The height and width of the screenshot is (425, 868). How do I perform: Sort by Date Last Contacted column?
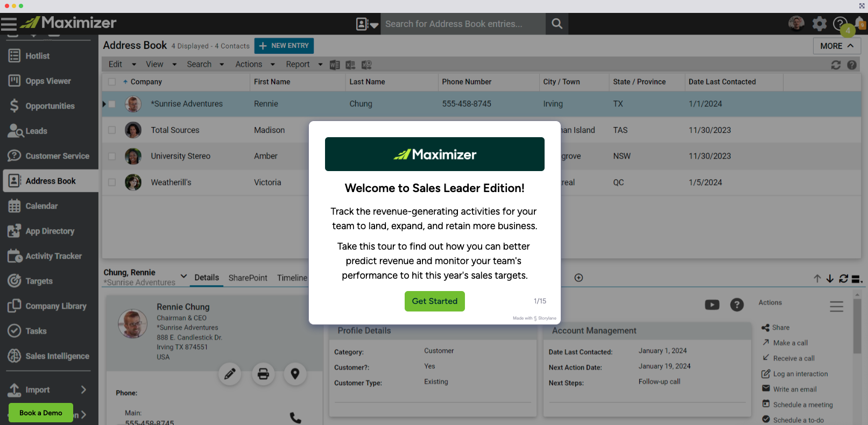722,82
